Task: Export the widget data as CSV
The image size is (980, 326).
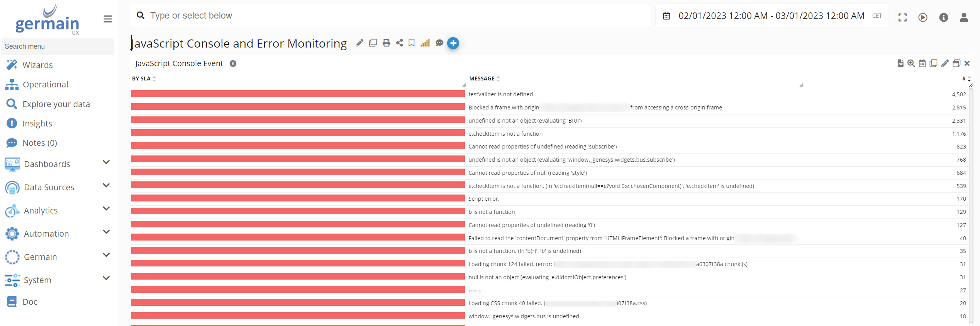Action: click(900, 63)
